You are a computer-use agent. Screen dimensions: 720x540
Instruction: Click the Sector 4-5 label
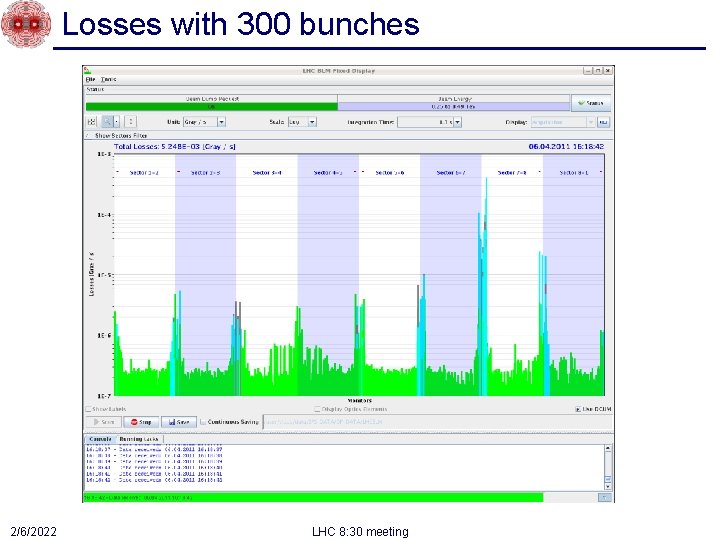coord(328,173)
